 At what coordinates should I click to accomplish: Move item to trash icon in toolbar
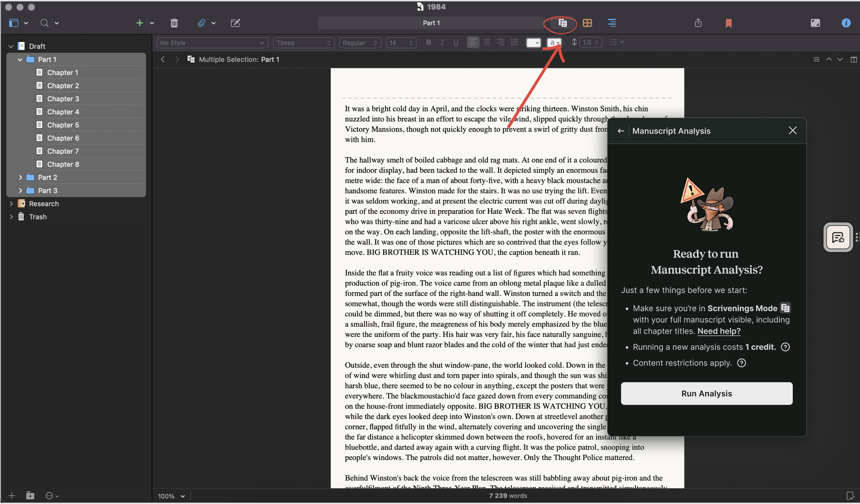[x=174, y=23]
